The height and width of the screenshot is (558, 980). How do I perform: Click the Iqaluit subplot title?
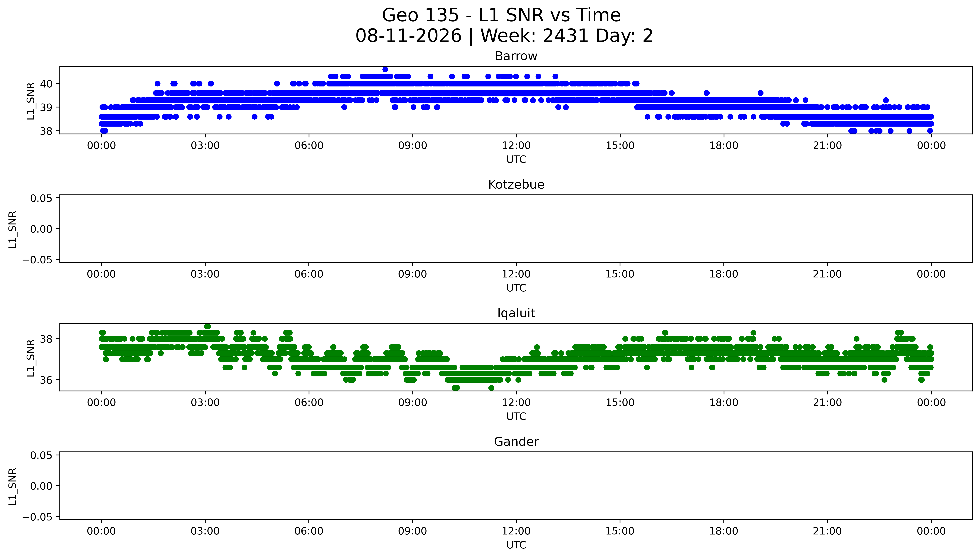516,313
